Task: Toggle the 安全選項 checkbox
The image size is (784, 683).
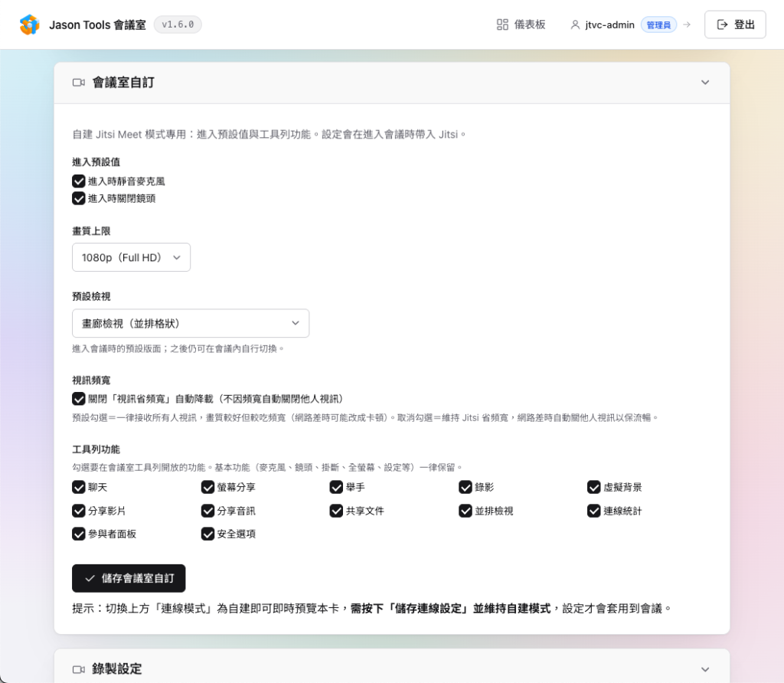Action: [x=207, y=534]
